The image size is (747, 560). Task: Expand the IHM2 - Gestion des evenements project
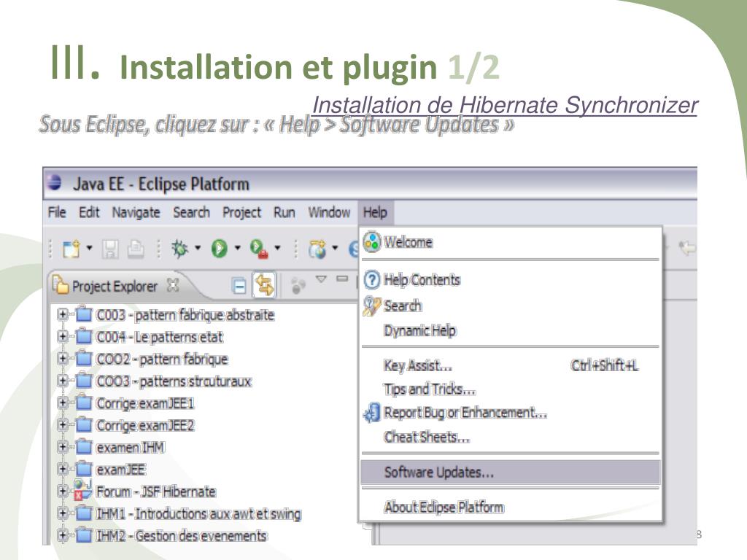(x=63, y=534)
